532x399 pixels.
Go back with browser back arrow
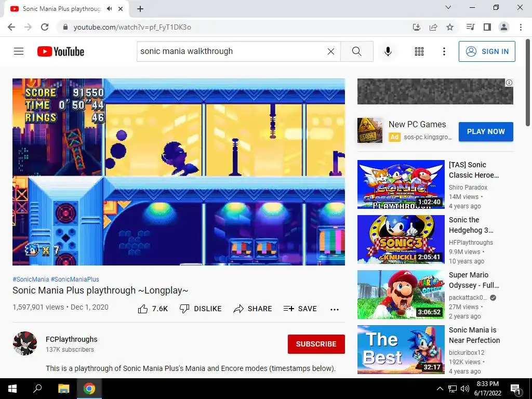11,27
